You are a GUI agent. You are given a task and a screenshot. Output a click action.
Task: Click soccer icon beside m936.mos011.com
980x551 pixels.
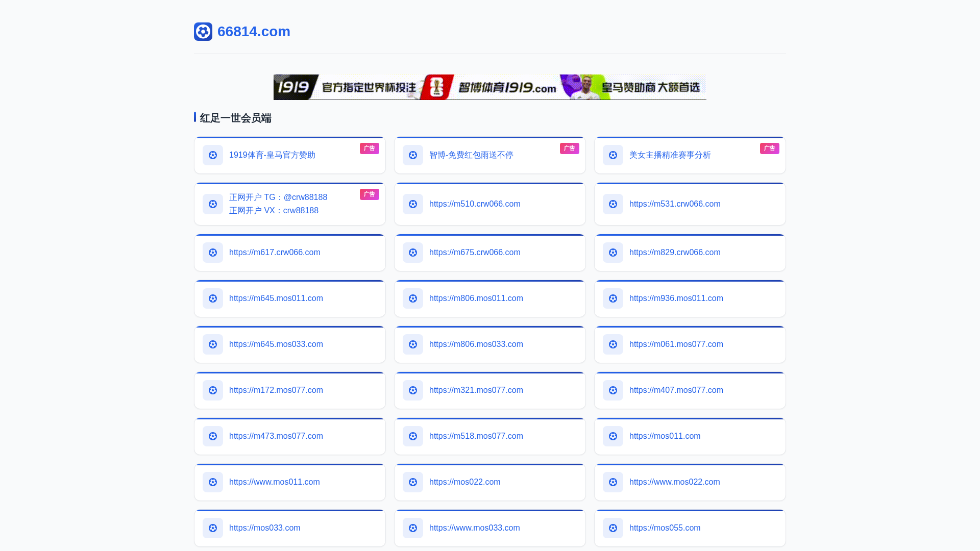(x=613, y=298)
